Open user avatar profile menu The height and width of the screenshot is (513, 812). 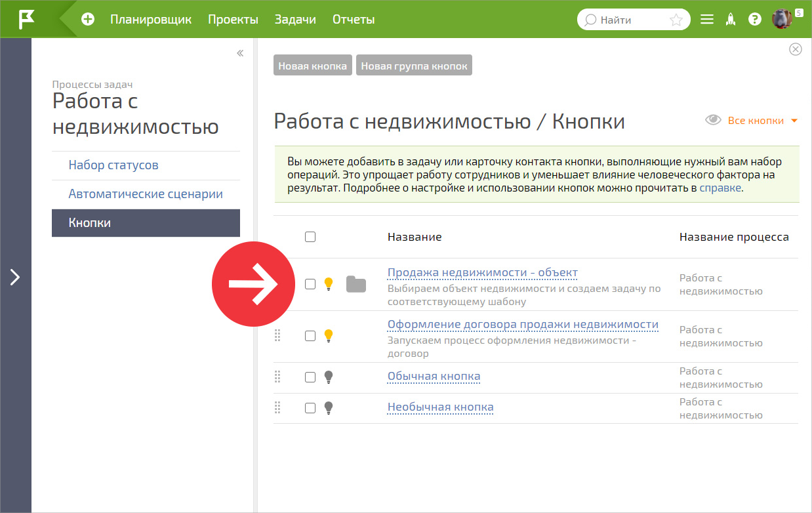[782, 19]
